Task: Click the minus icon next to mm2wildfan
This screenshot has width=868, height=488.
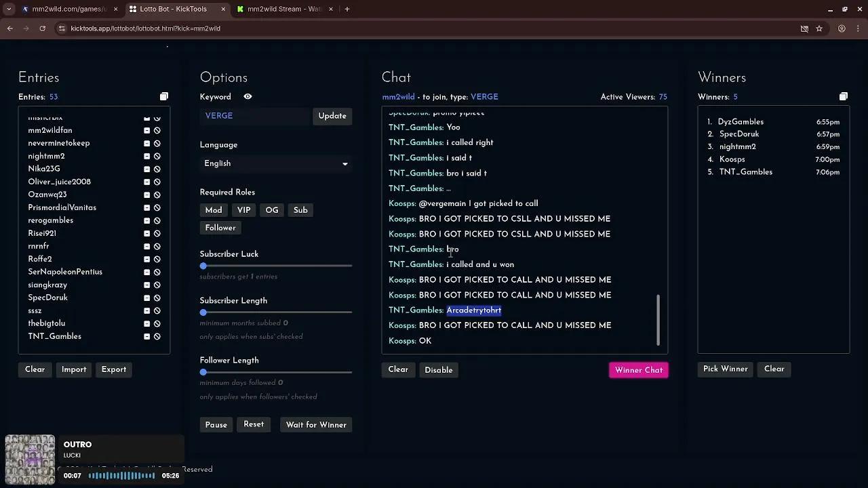Action: 146,130
